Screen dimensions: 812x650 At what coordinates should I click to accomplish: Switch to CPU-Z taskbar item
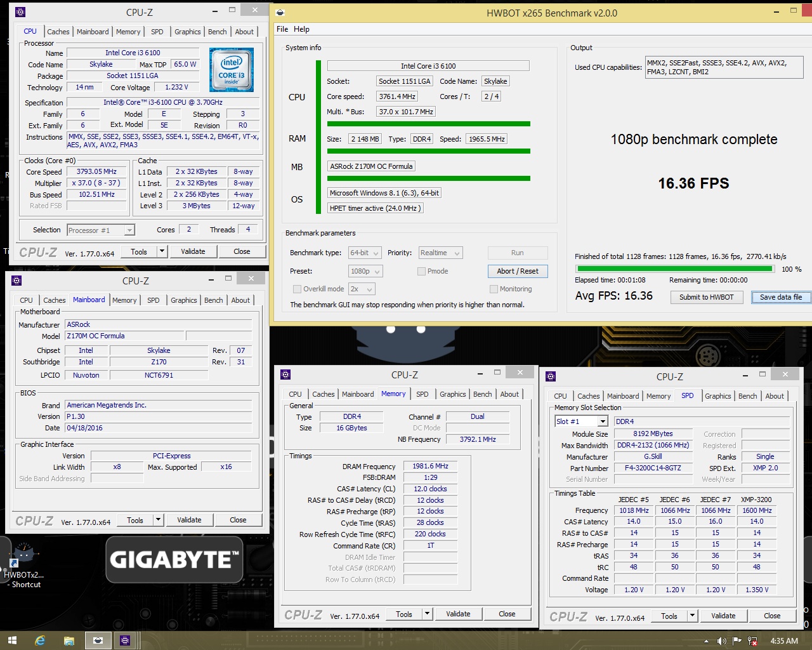click(x=125, y=640)
